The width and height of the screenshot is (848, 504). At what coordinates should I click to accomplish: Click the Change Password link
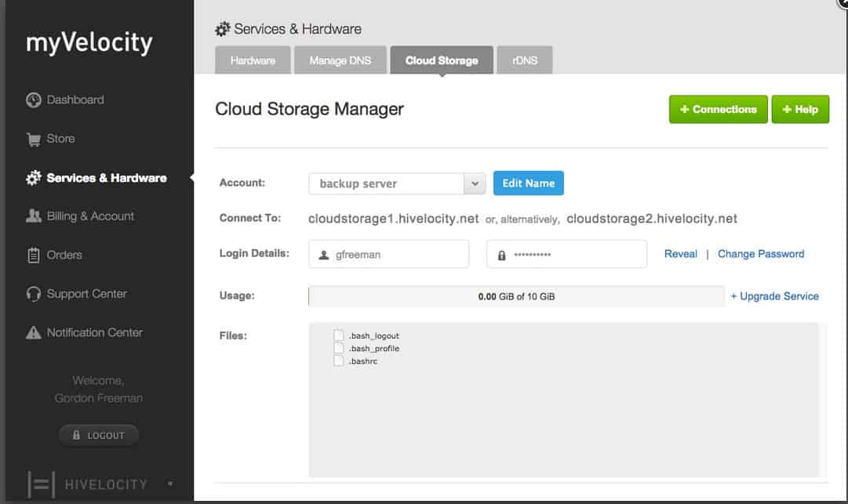761,254
